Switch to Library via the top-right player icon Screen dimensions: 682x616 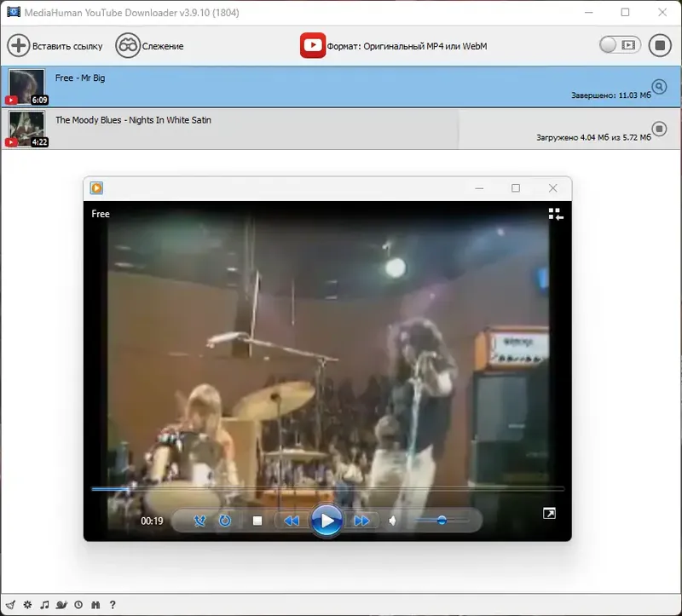[x=556, y=214]
